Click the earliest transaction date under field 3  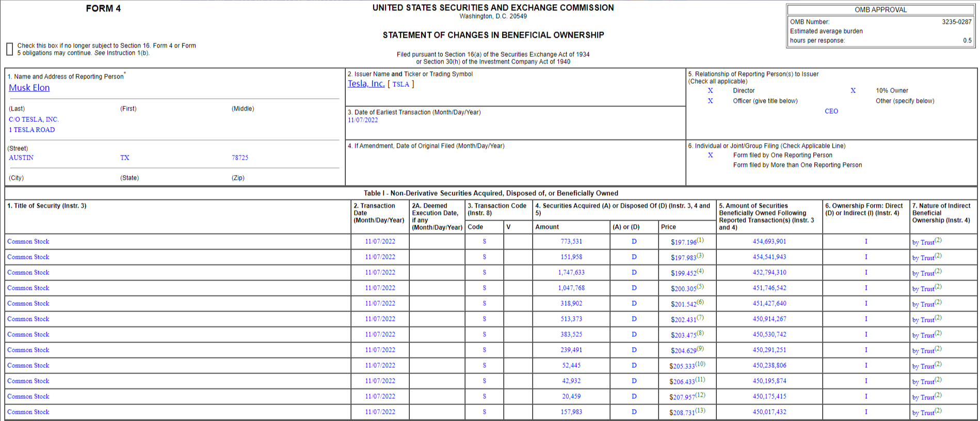[363, 120]
